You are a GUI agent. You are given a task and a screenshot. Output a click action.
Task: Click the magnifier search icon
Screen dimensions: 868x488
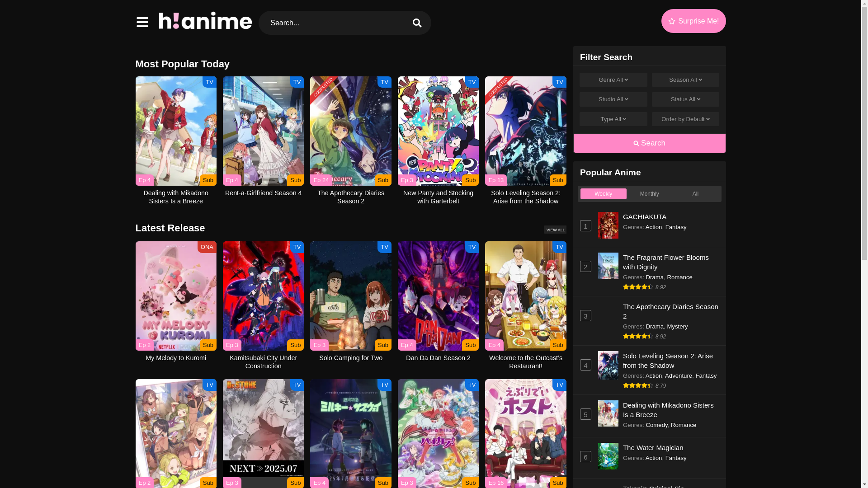tap(417, 23)
